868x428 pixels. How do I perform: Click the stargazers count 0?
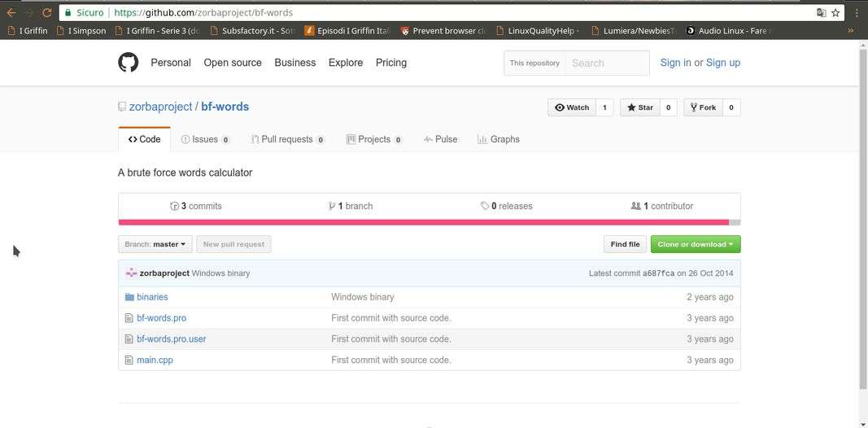point(668,107)
